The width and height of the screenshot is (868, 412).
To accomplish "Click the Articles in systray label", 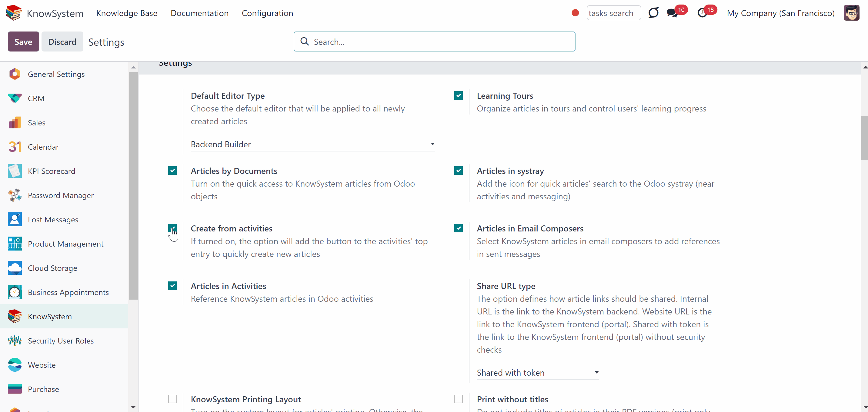I will click(510, 171).
